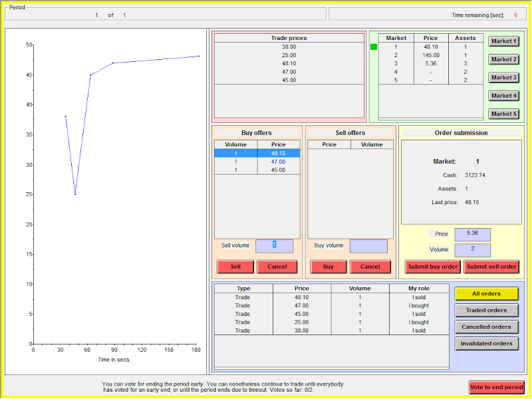The image size is (532, 399).
Task: Click the chart's last data point near 180 secs
Action: [199, 56]
